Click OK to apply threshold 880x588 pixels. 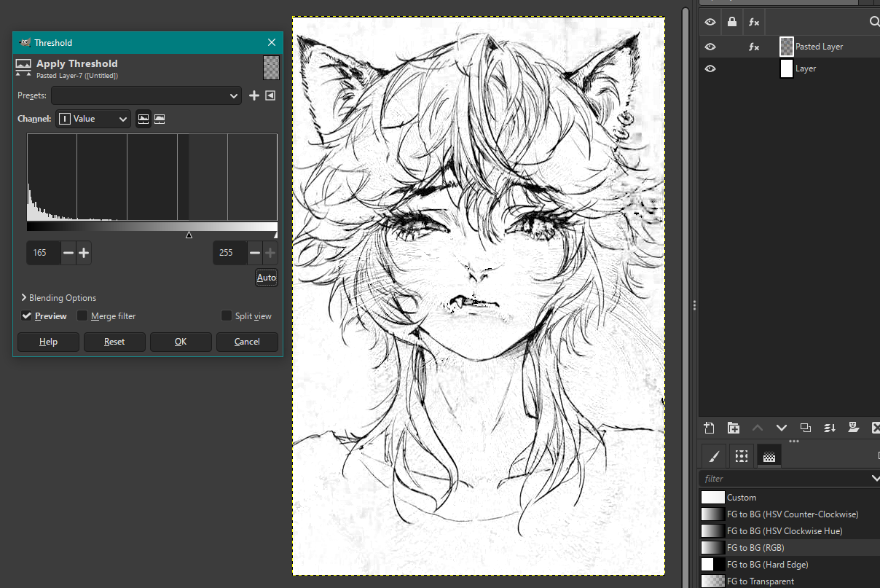click(181, 342)
